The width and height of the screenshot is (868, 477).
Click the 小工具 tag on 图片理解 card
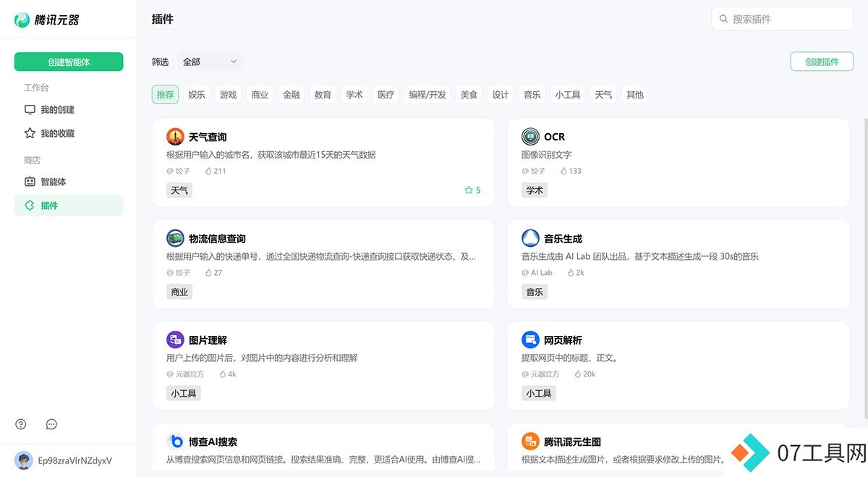tap(184, 394)
